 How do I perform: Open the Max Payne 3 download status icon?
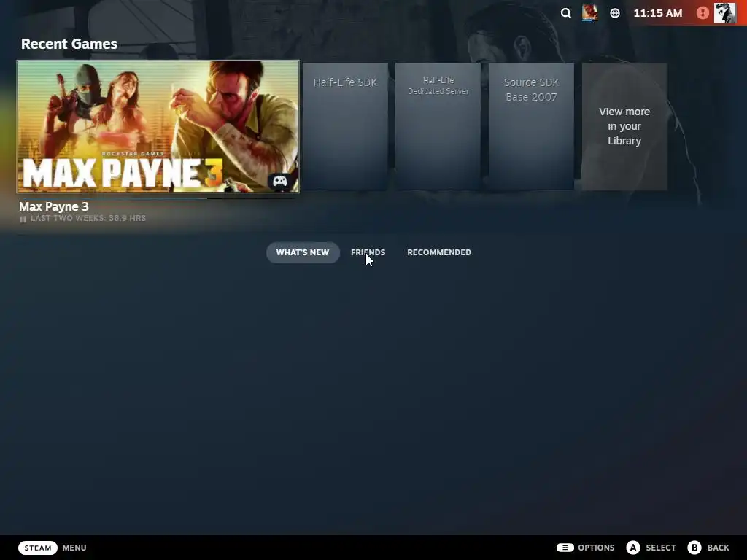[x=589, y=13]
